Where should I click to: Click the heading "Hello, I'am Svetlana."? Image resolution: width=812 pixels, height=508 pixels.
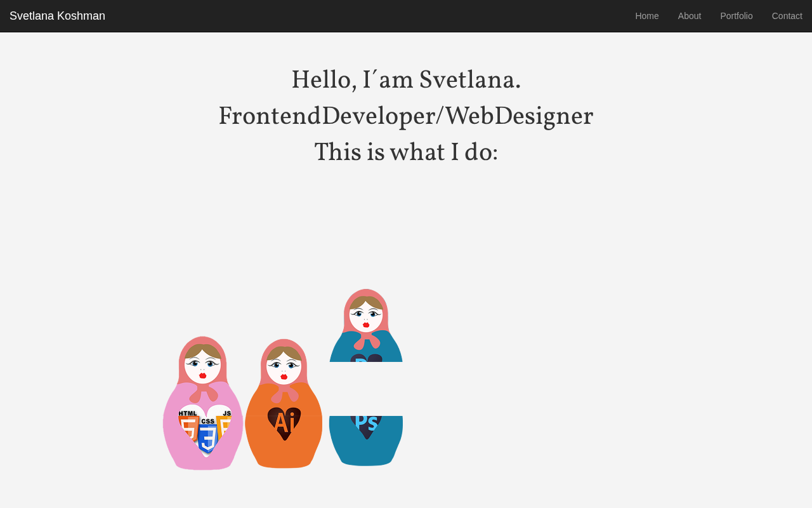click(406, 80)
